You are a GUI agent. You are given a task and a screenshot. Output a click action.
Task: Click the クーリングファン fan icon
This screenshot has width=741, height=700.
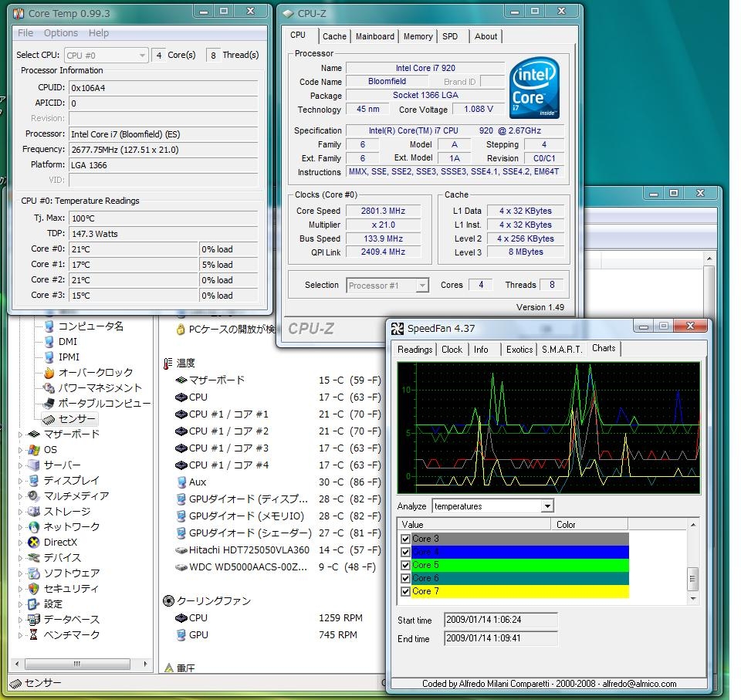tap(168, 601)
